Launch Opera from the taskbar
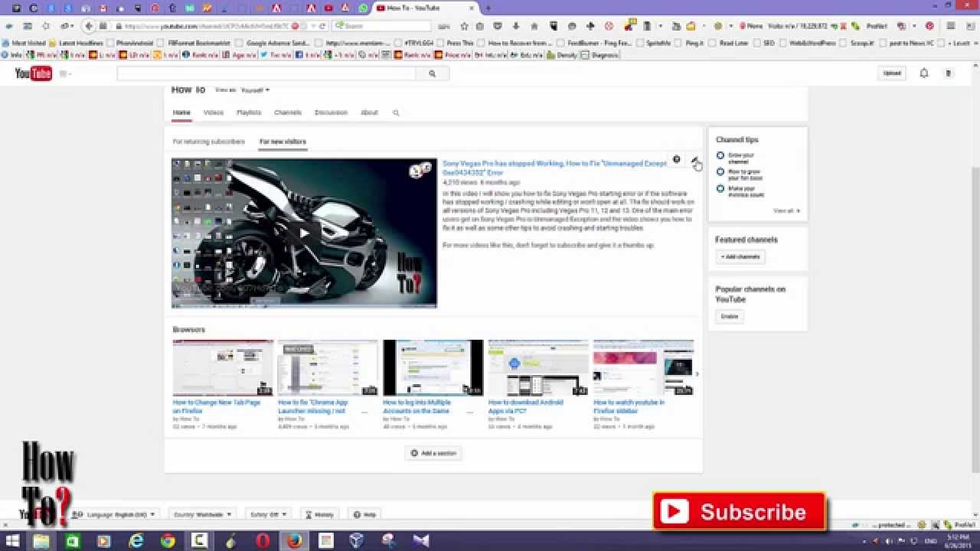The image size is (980, 551). click(x=263, y=541)
